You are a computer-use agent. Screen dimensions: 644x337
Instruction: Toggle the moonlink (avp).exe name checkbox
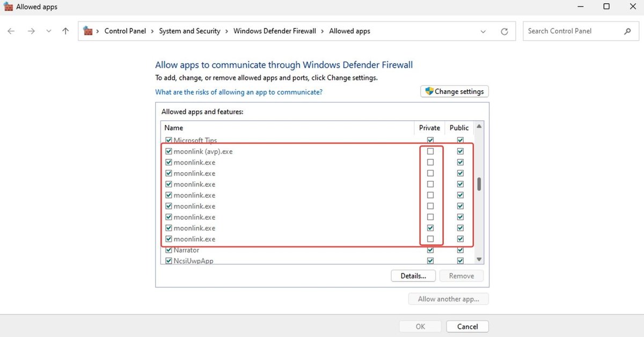click(169, 151)
